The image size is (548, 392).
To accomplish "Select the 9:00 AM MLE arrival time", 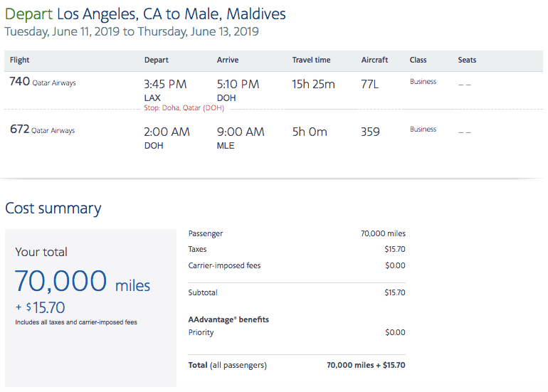I will click(240, 132).
